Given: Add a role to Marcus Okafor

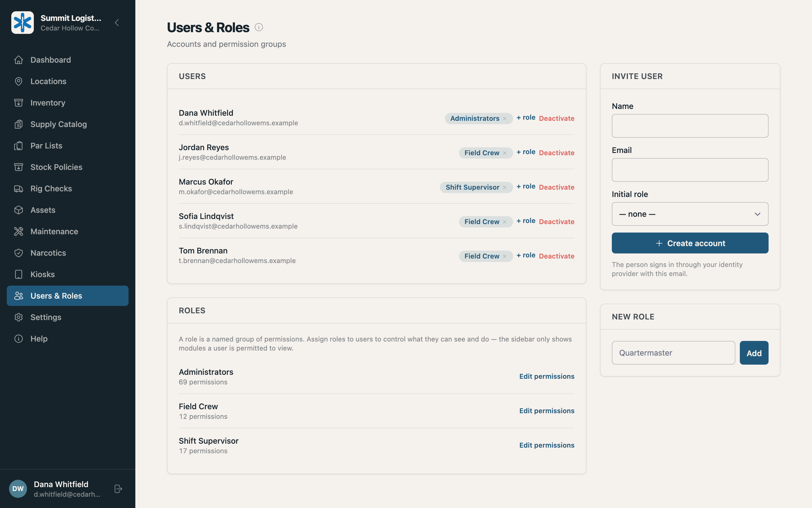Looking at the screenshot, I should pos(526,187).
